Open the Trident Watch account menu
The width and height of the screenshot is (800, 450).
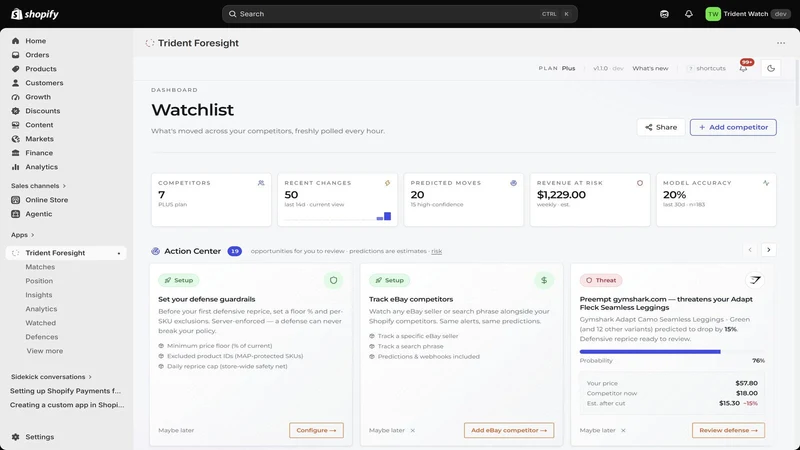(x=747, y=14)
